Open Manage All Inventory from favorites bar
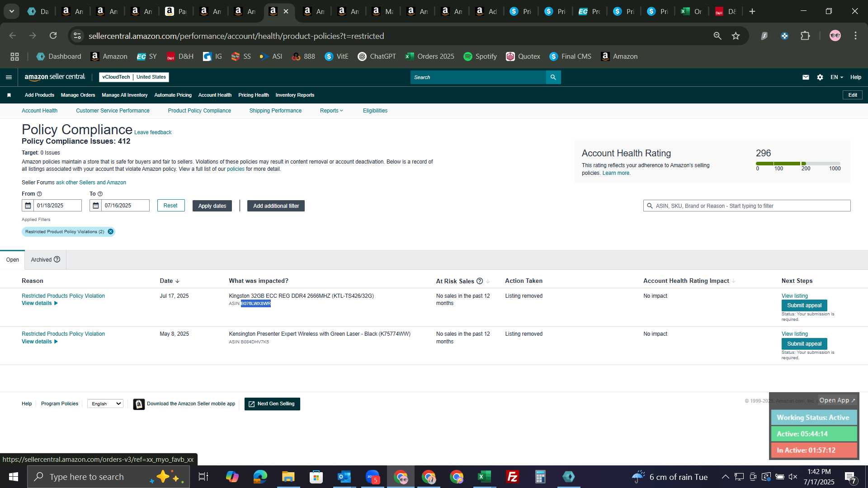 click(125, 95)
